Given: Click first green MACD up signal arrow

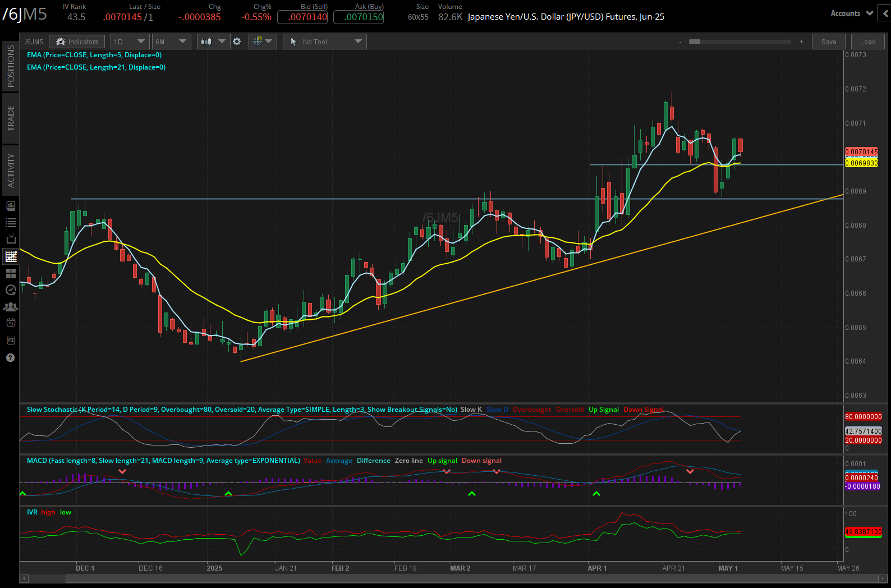Looking at the screenshot, I should coord(22,493).
